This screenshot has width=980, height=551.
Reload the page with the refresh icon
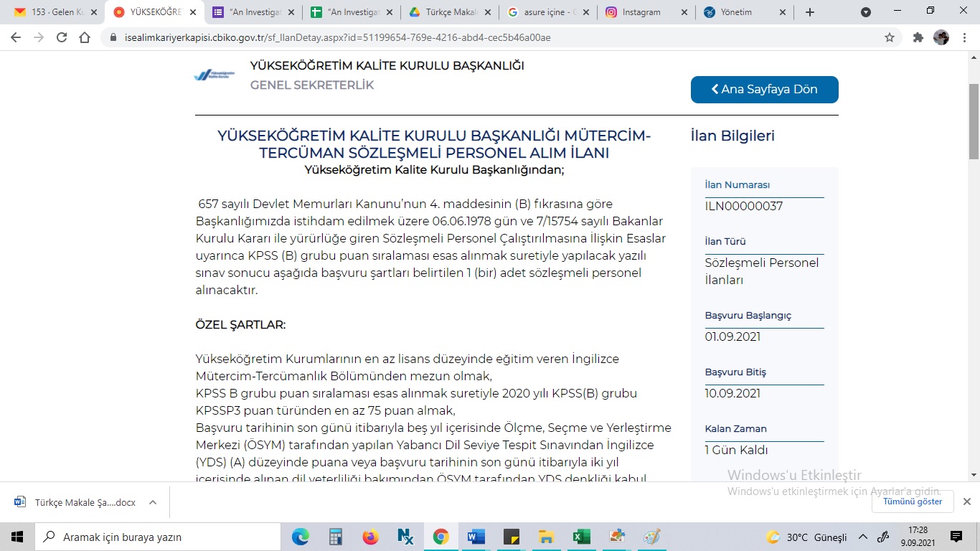62,37
